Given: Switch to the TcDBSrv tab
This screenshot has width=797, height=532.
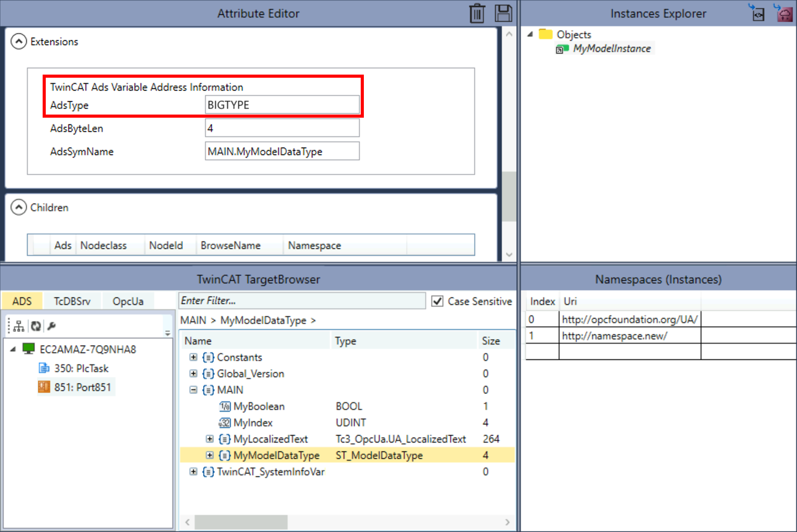Looking at the screenshot, I should point(72,301).
